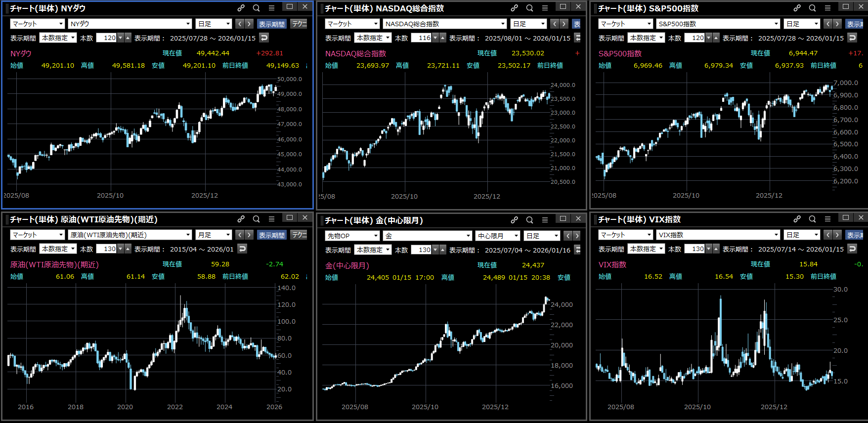Click link icon in the VIX指数 chart header
868x423 pixels.
(x=797, y=219)
